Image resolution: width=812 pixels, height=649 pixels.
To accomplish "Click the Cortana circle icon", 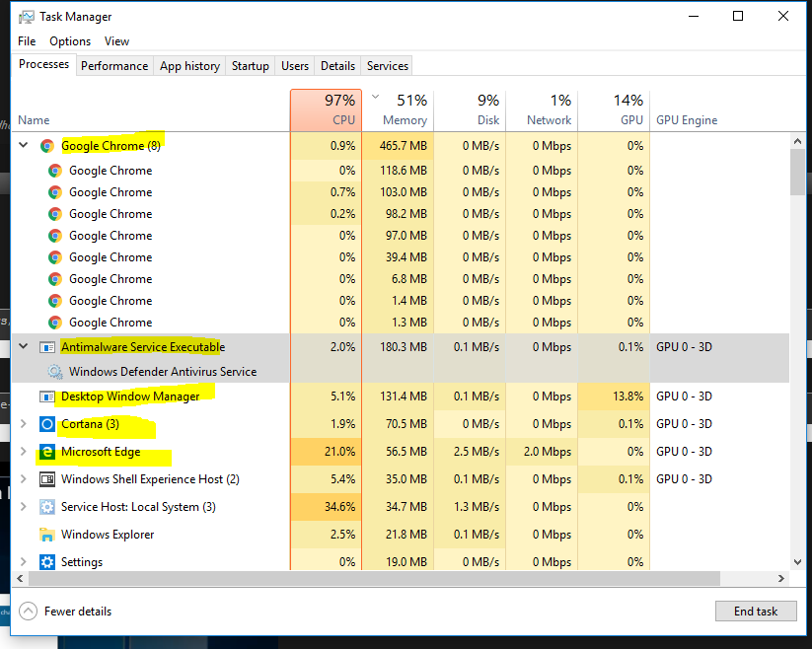I will point(47,424).
